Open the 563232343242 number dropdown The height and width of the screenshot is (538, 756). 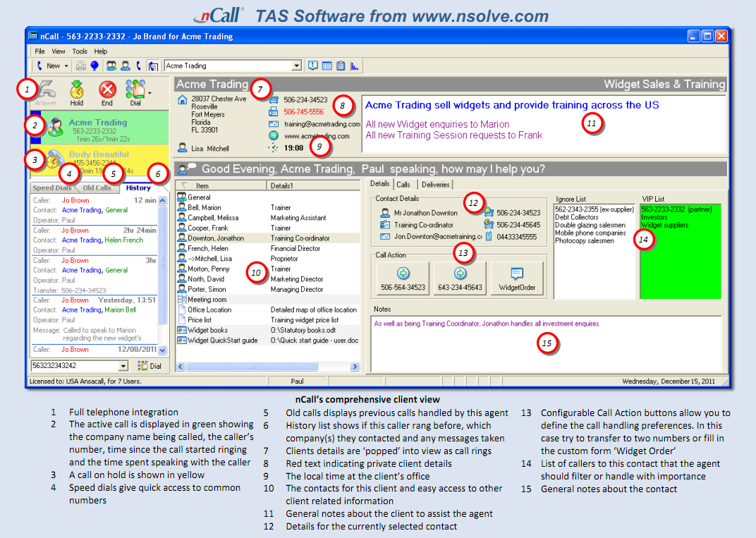(x=123, y=366)
